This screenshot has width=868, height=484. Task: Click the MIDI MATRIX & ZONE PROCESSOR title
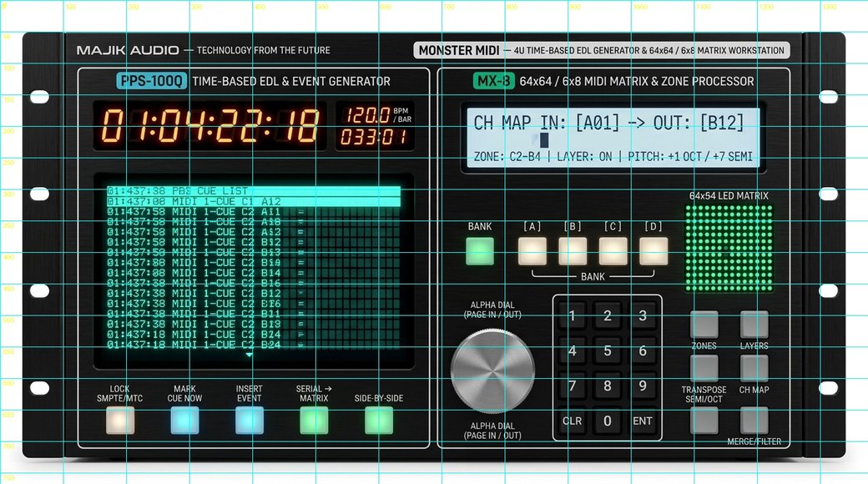click(x=669, y=82)
